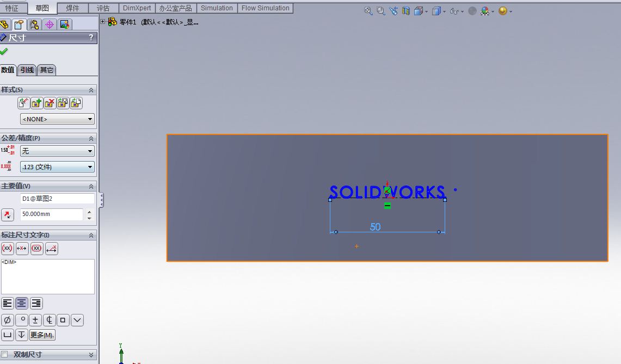
Task: Click the Offset Text icon
Action: point(52,248)
